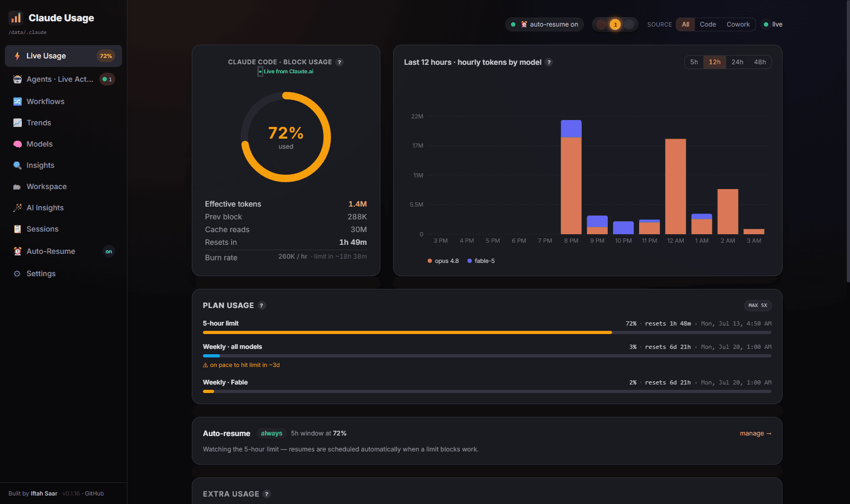Screen dimensions: 850x504
Task: Click the warning triangle on the pace notice
Action: [206, 365]
